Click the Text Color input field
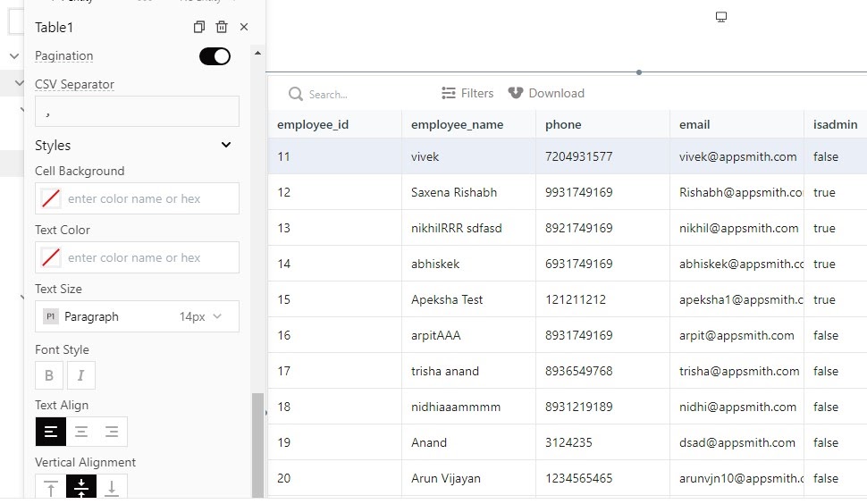Screen dimensions: 867x504 137,257
